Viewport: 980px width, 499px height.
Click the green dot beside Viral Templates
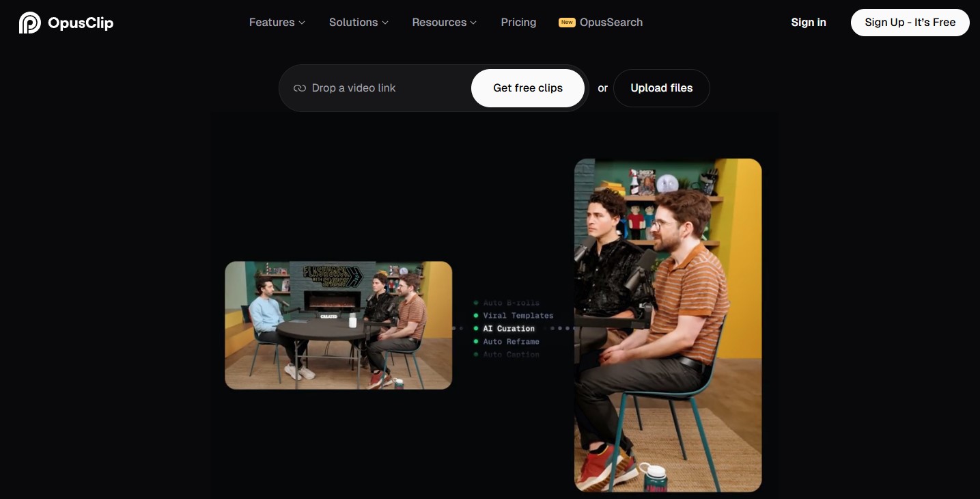pyautogui.click(x=476, y=316)
